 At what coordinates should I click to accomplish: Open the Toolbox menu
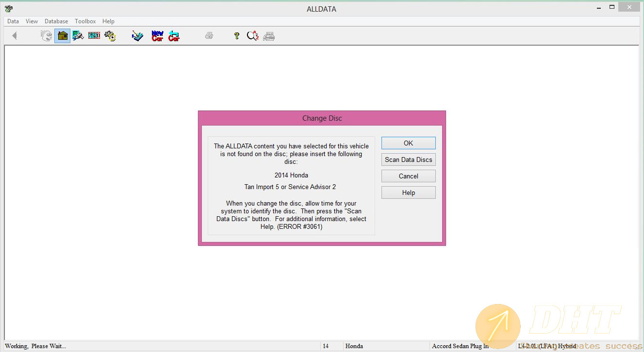point(85,21)
